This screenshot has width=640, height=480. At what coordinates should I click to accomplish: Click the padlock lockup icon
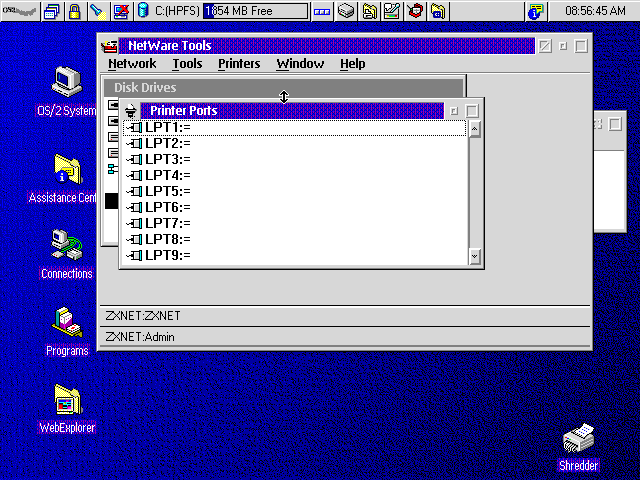point(74,11)
